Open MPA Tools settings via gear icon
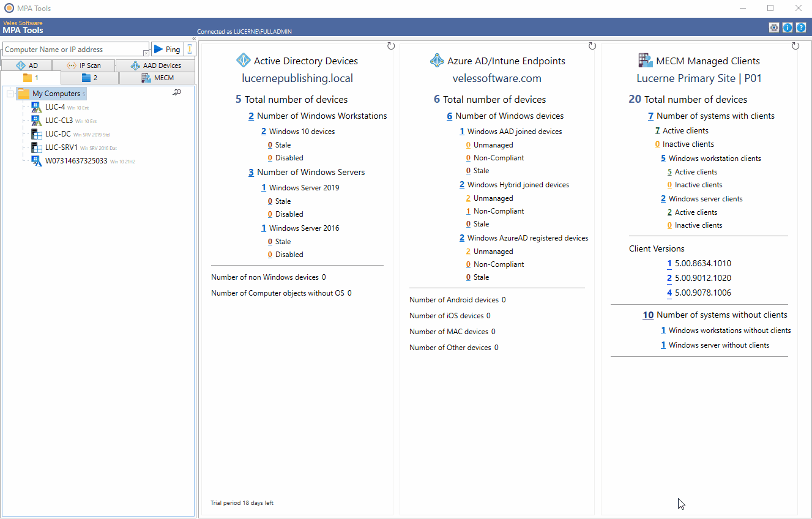Viewport: 812px width, 519px height. (774, 27)
